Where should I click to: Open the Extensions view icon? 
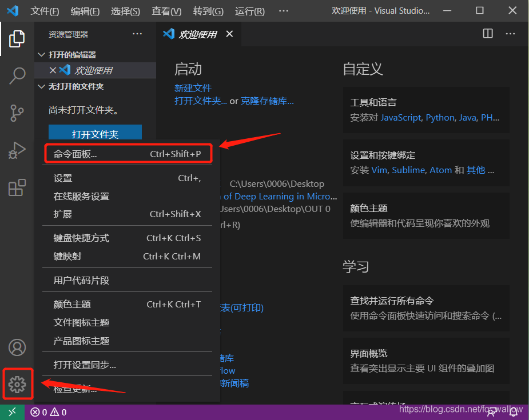(17, 187)
